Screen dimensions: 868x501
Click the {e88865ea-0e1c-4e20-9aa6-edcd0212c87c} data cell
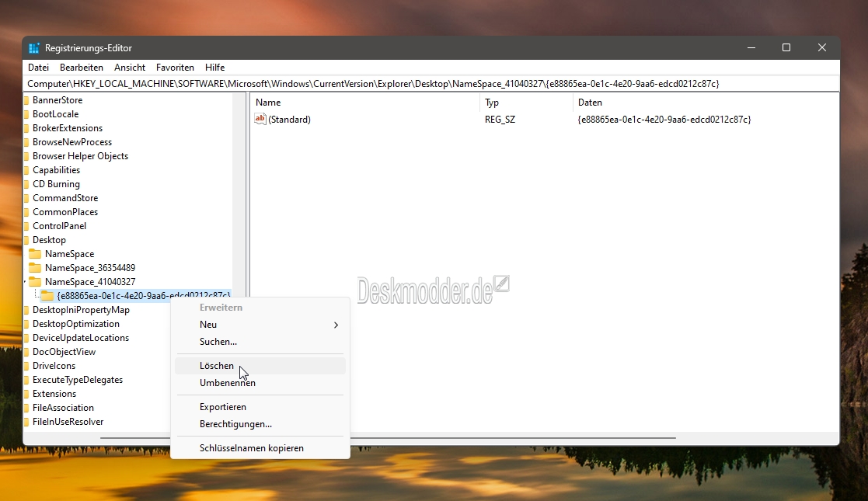(664, 119)
